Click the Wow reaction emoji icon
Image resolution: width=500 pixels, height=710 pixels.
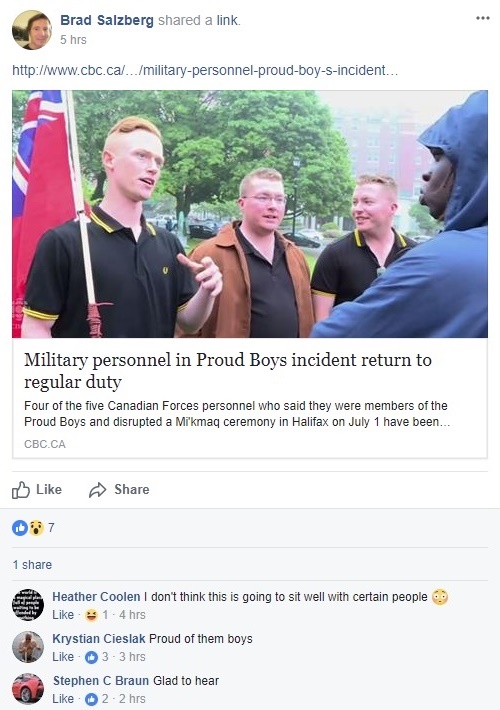[x=36, y=528]
